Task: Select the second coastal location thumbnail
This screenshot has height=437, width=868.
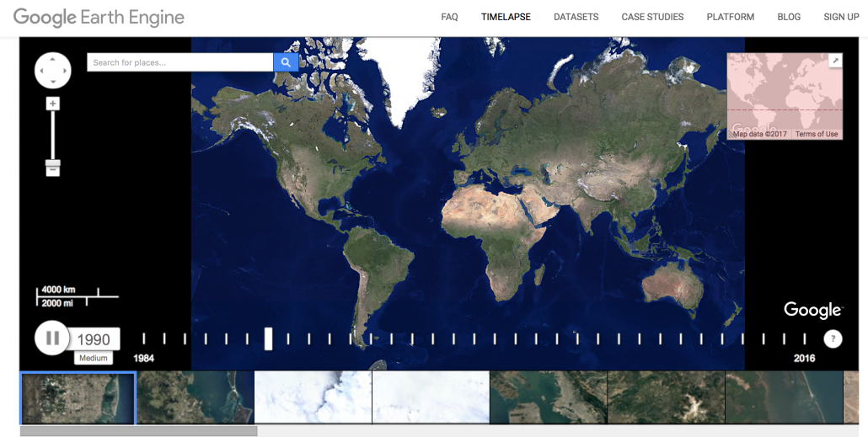Action: pyautogui.click(x=196, y=397)
